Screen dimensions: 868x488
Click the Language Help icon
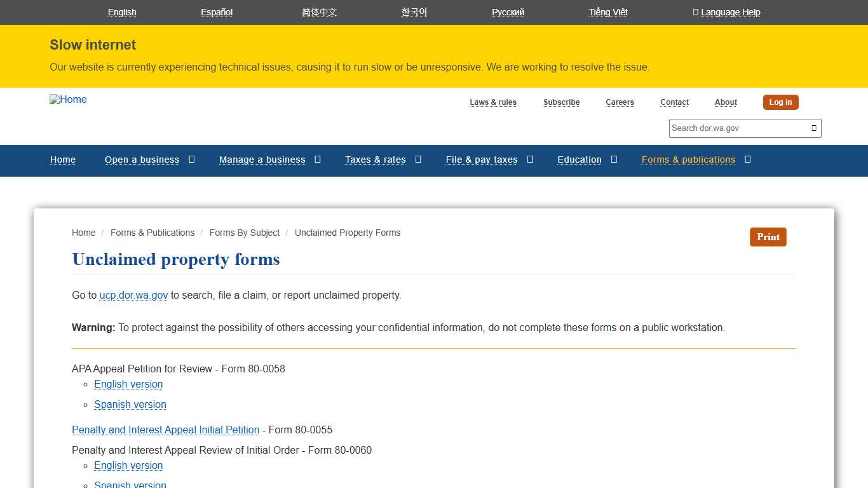tap(695, 12)
